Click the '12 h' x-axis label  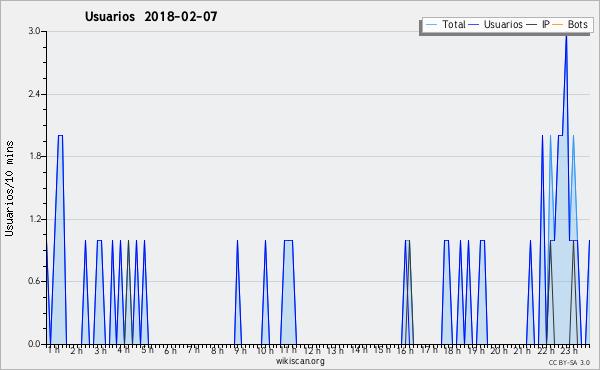(312, 350)
